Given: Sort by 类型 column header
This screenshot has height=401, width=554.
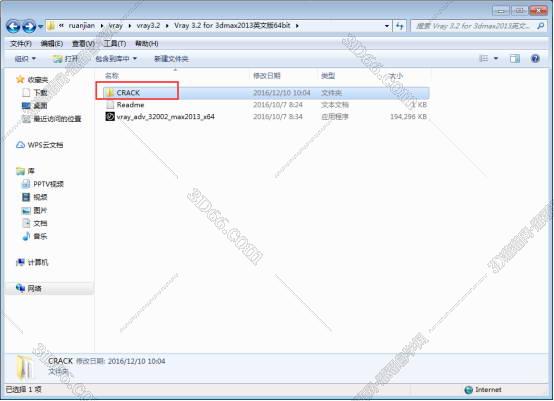Looking at the screenshot, I should (328, 76).
